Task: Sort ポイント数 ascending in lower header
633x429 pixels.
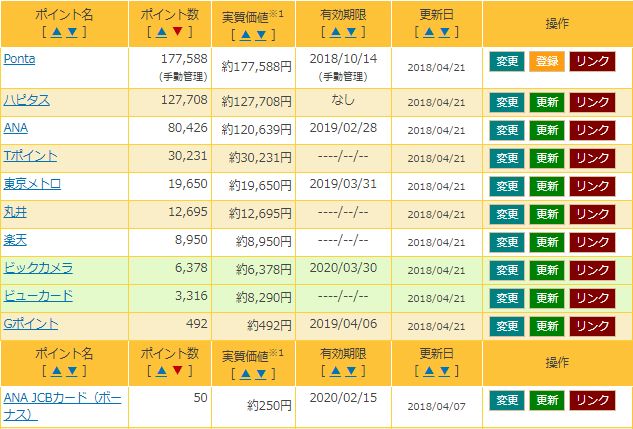Action: (x=161, y=371)
